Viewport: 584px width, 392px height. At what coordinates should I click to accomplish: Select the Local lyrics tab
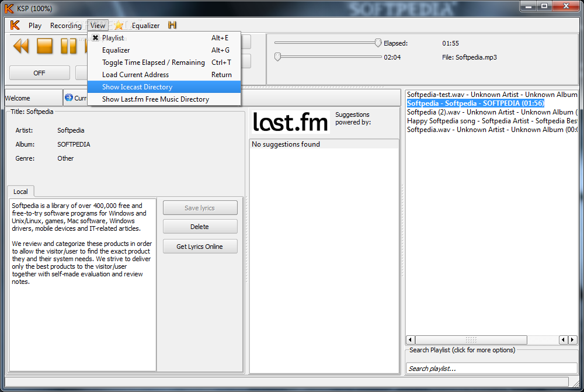pos(20,192)
